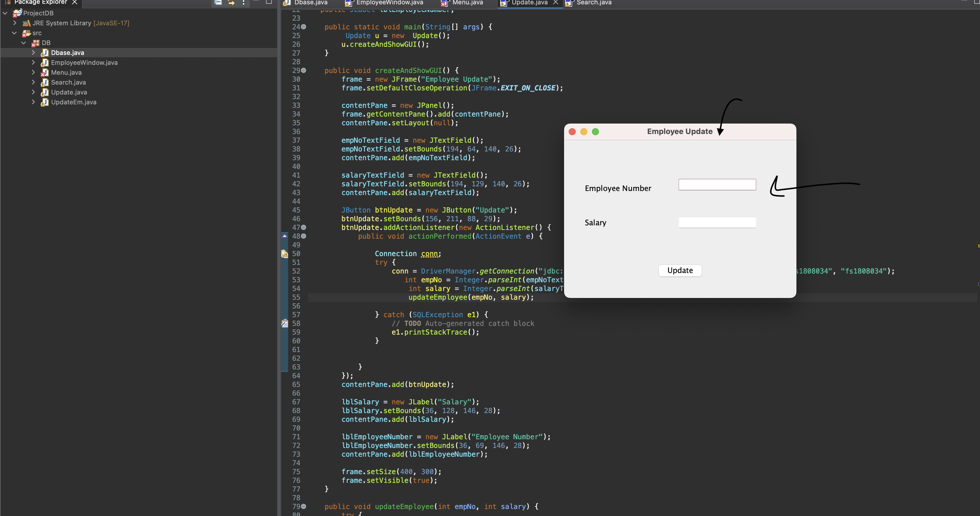Click the DB package icon
Image resolution: width=980 pixels, height=516 pixels.
(x=35, y=43)
